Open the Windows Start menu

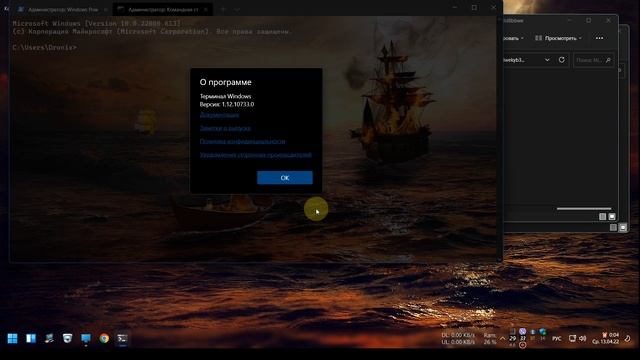click(12, 338)
